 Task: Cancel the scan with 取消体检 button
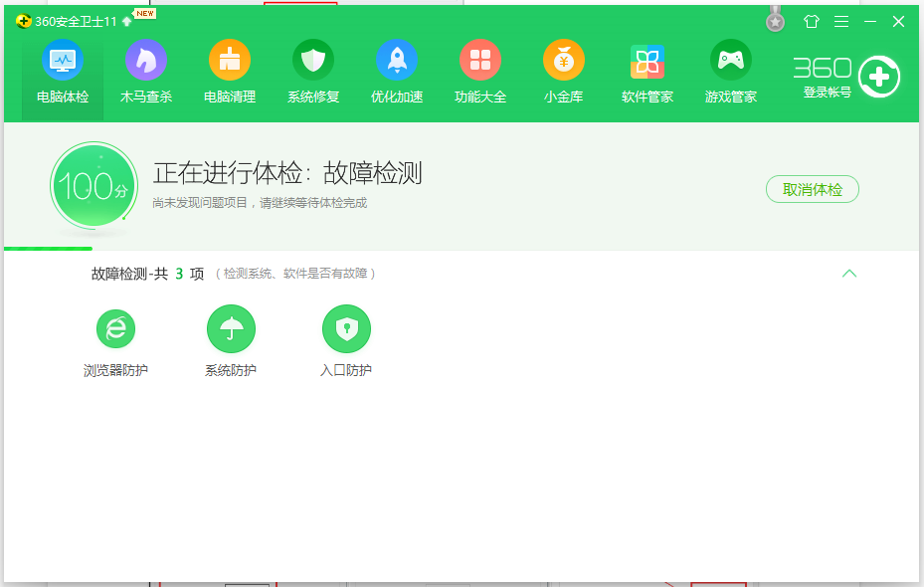point(813,189)
